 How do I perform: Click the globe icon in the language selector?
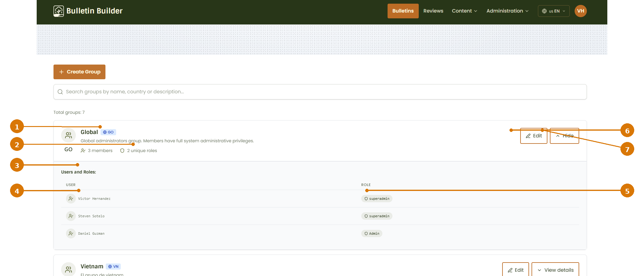pos(544,11)
